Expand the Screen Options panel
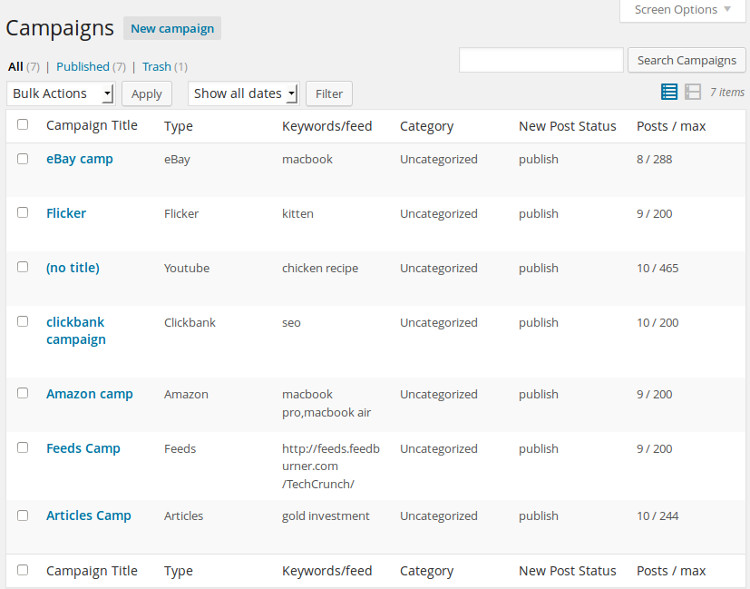 [x=682, y=10]
